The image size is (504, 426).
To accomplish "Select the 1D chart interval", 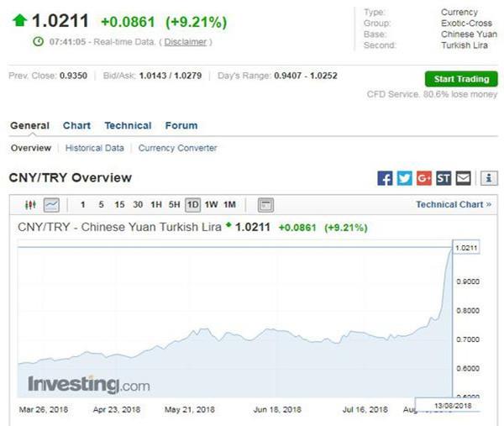I will coord(193,205).
